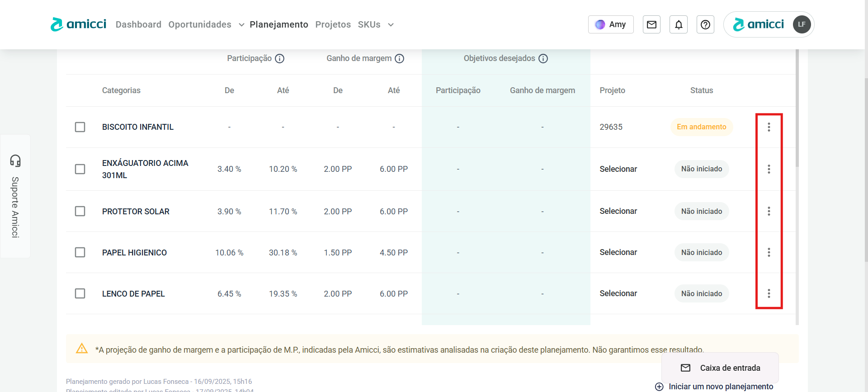
Task: Click Selecionar for ENXÁGUATORIO ACIMA 301ML
Action: tap(618, 169)
